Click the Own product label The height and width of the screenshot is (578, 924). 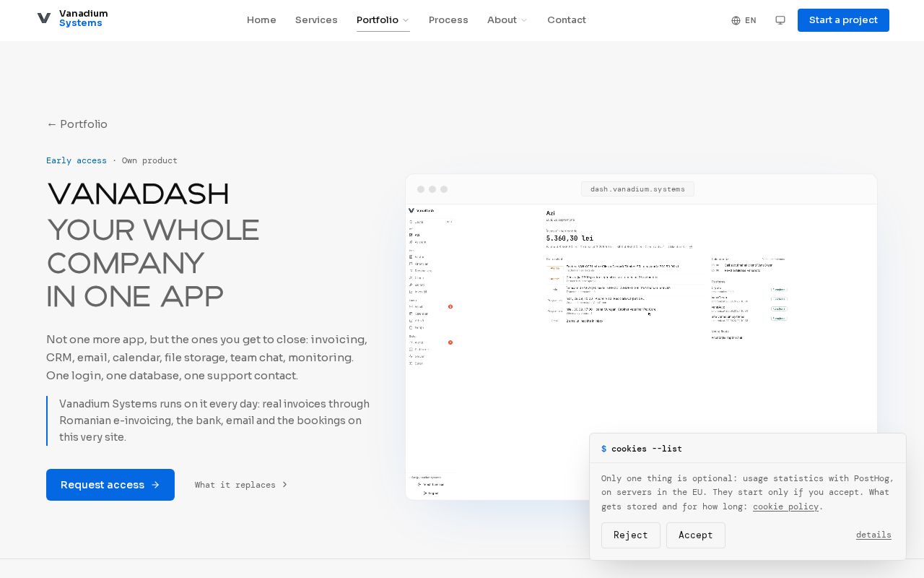click(x=149, y=160)
